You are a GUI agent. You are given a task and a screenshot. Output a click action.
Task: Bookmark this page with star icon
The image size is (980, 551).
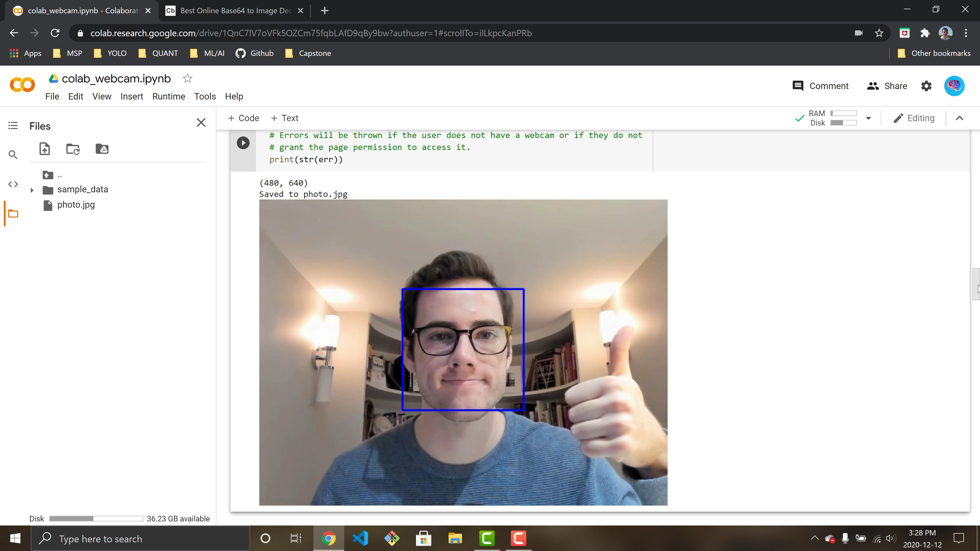(x=879, y=33)
